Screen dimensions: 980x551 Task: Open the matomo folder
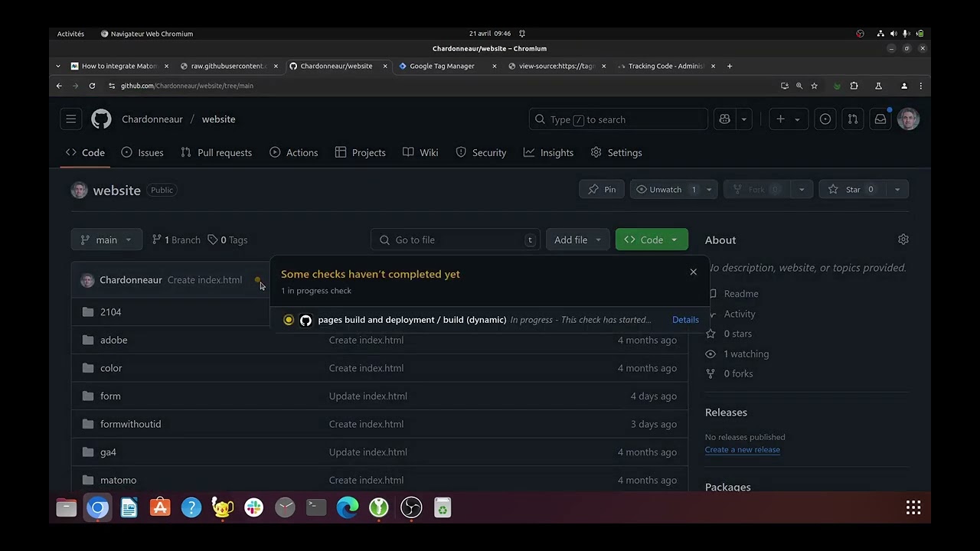pyautogui.click(x=118, y=480)
